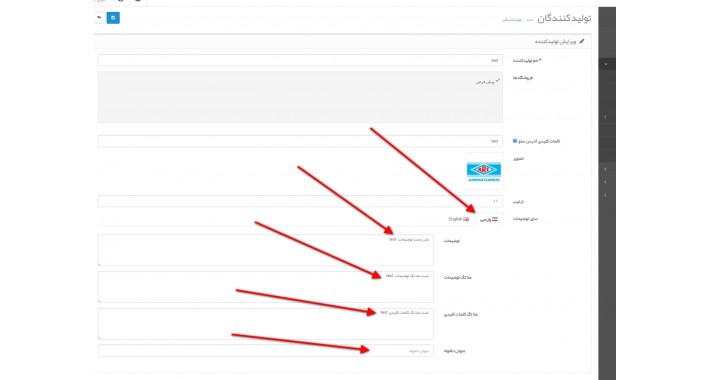The image size is (710, 380).
Task: Open the ARI Armaturen manufacturer image thumbnail
Action: pos(484,171)
